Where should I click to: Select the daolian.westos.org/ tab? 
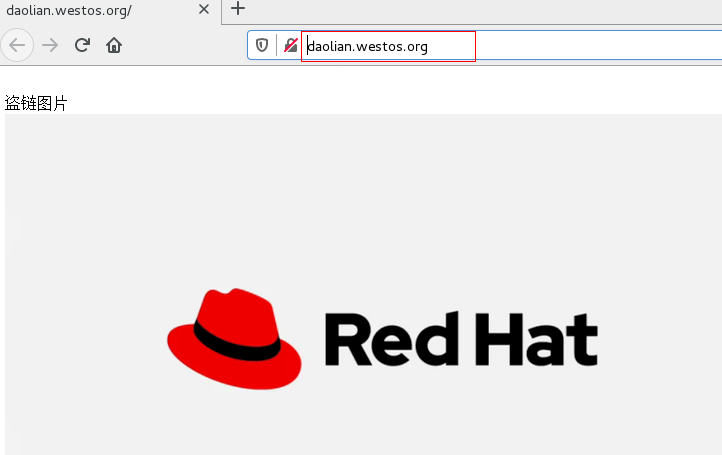click(x=109, y=10)
